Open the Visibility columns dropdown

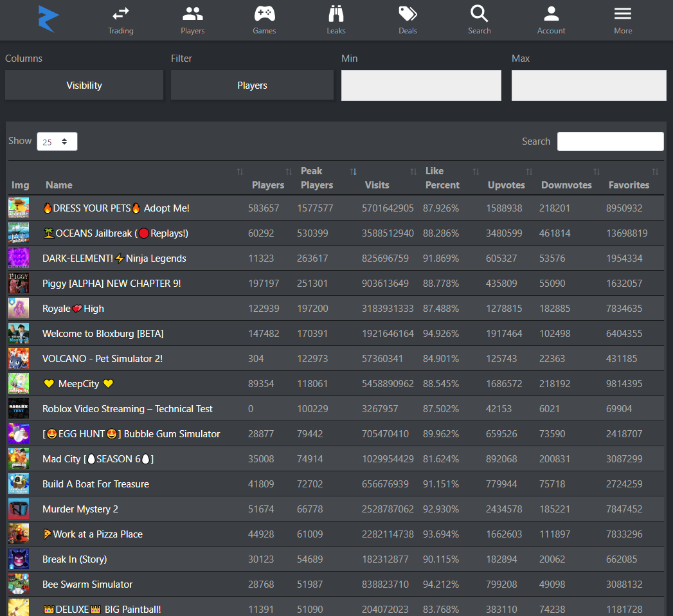pyautogui.click(x=84, y=86)
